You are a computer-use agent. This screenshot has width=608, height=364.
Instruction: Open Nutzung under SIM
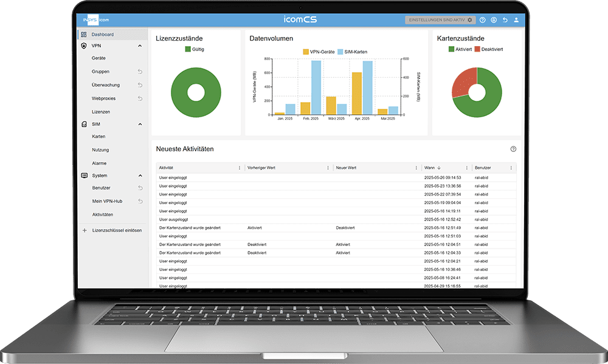[x=100, y=149]
